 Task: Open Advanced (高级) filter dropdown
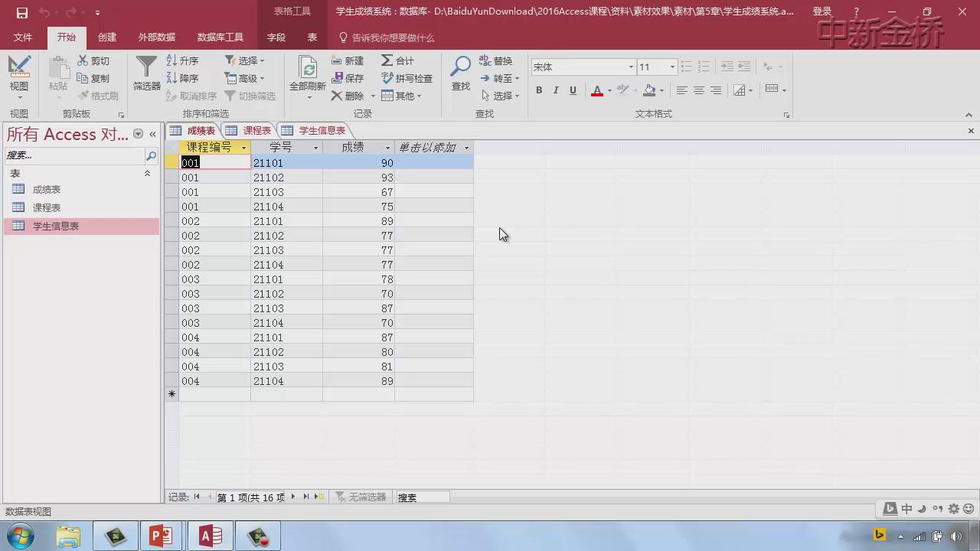244,78
